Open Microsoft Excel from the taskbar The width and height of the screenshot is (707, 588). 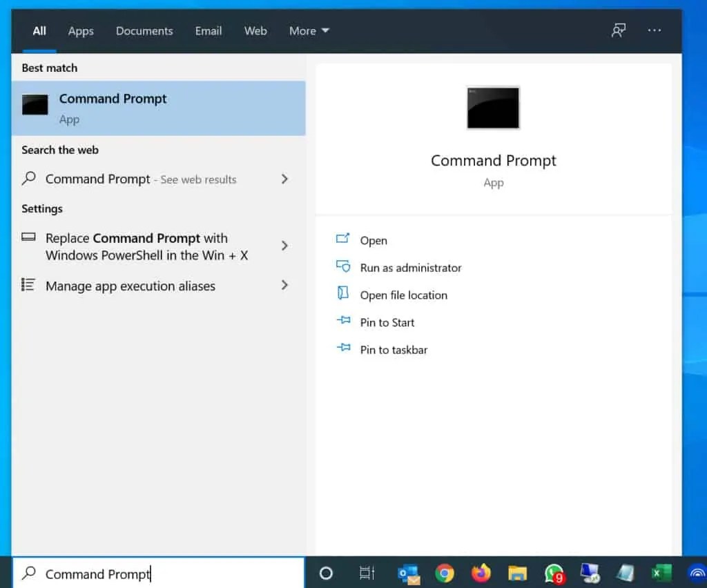[x=661, y=573]
